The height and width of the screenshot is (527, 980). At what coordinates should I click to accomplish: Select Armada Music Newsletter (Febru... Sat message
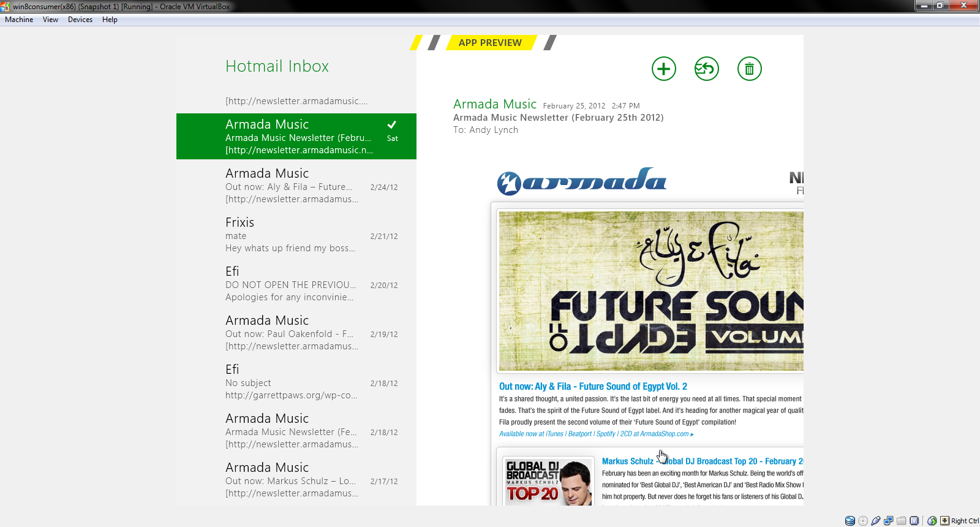point(296,136)
